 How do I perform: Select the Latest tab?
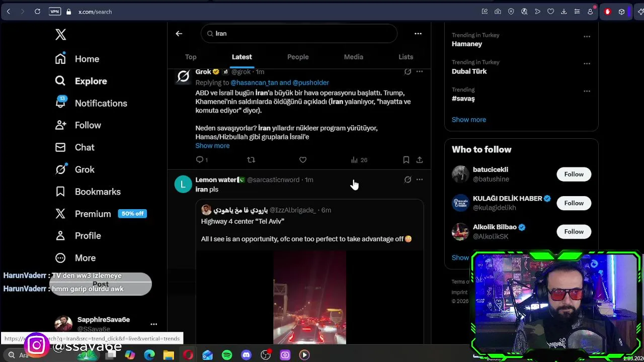coord(242,57)
